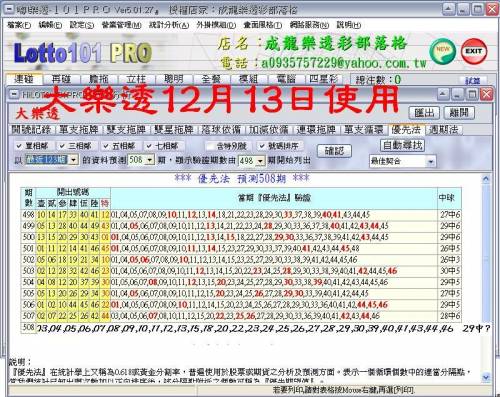Viewport: 500px width, 397px height.
Task: Click the main window's title bar system icon
Action: 10,9
